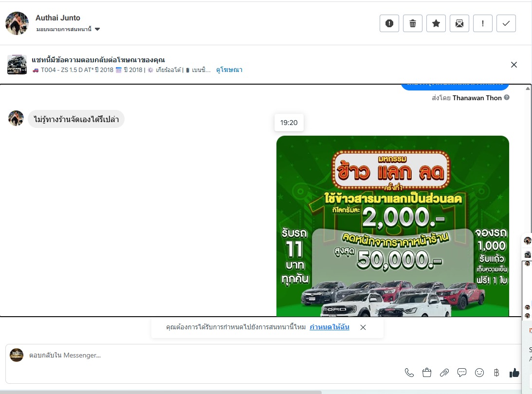This screenshot has width=532, height=394.
Task: Dismiss the assignment prompt notification
Action: coord(363,327)
